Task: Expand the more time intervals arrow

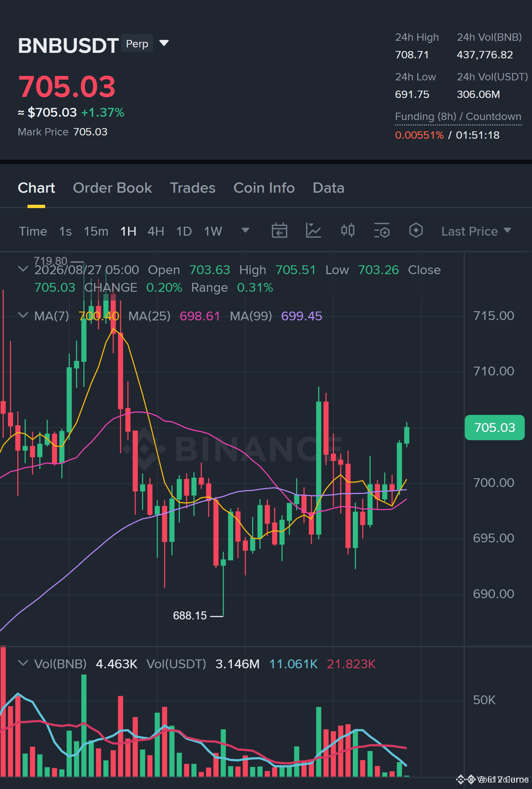Action: click(245, 230)
